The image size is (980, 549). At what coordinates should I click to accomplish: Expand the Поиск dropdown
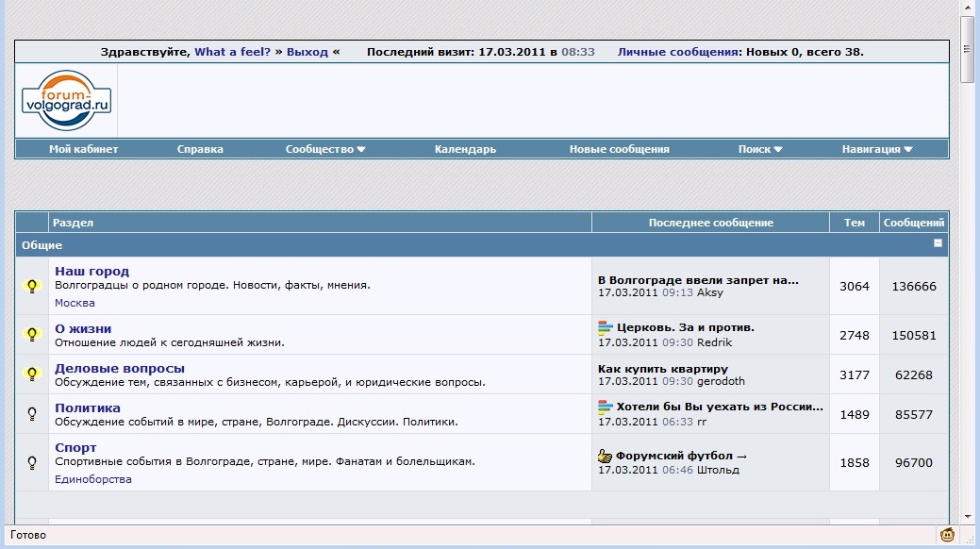760,149
